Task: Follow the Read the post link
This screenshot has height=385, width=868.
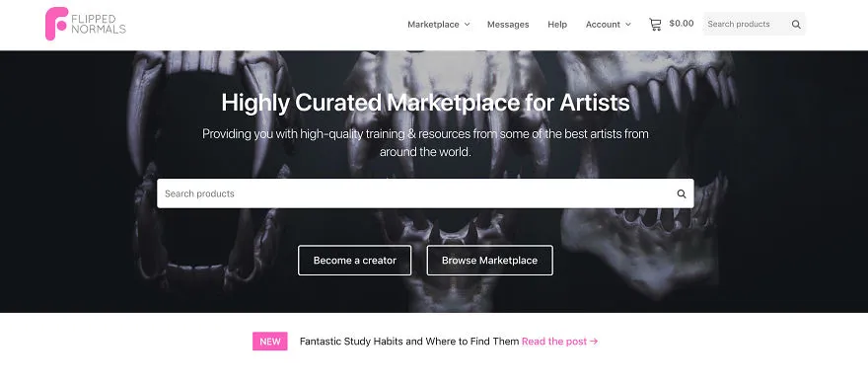Action: click(554, 342)
